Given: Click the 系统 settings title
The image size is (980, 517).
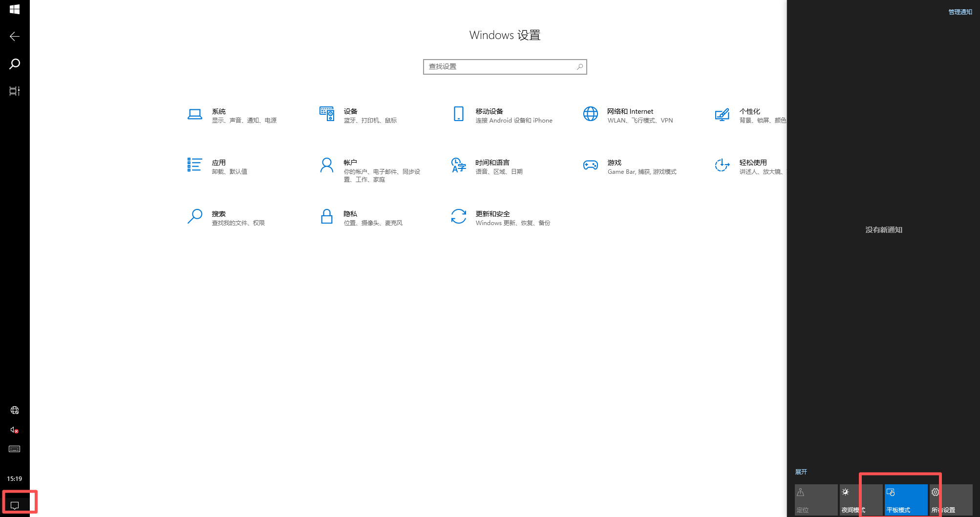Looking at the screenshot, I should click(219, 112).
